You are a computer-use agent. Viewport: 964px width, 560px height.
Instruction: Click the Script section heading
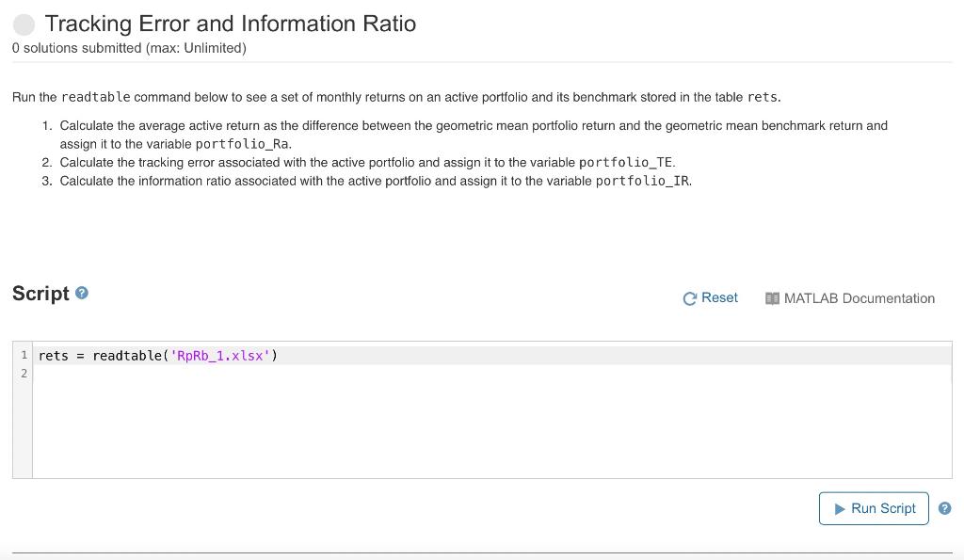pyautogui.click(x=41, y=293)
